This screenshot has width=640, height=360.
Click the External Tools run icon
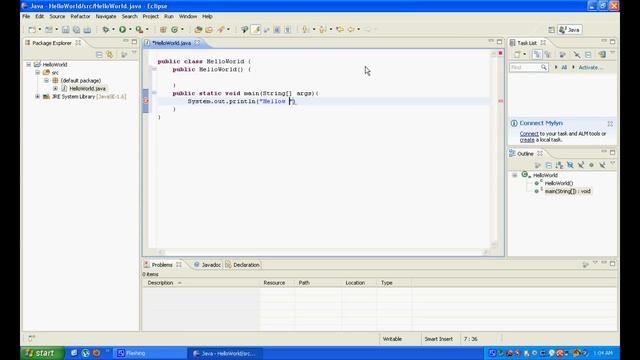(x=139, y=29)
